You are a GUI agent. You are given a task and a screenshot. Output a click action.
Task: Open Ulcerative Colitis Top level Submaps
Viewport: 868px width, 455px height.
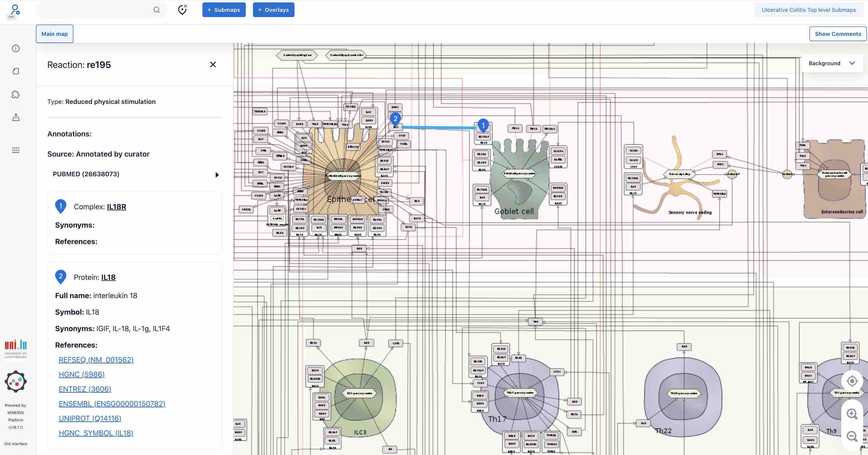(x=809, y=10)
